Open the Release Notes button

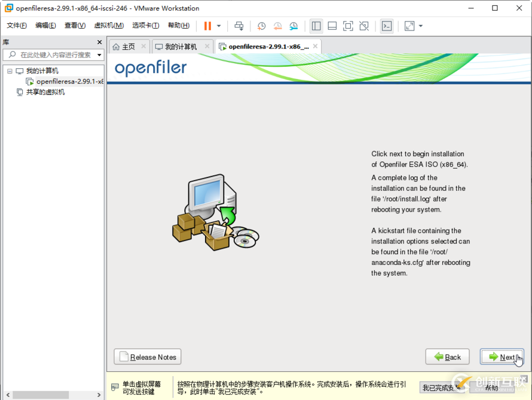click(x=148, y=357)
